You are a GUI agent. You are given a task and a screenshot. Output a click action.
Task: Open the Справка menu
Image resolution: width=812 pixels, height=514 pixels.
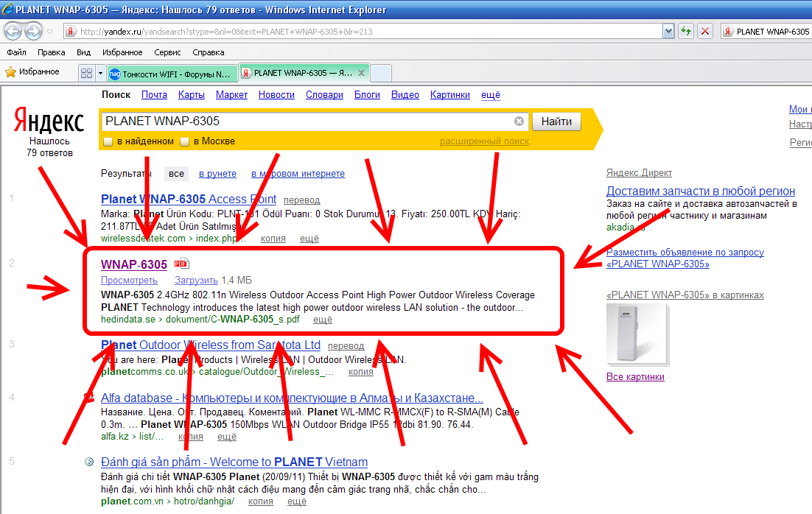pyautogui.click(x=209, y=52)
